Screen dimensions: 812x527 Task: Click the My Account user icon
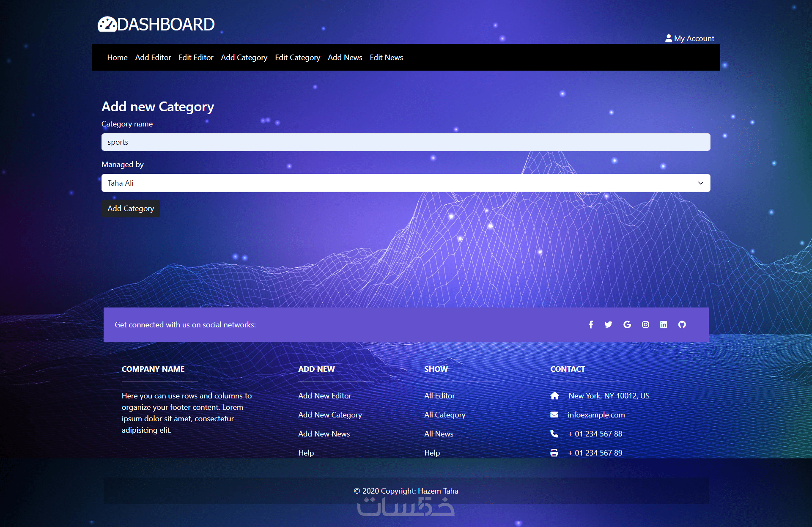click(669, 38)
